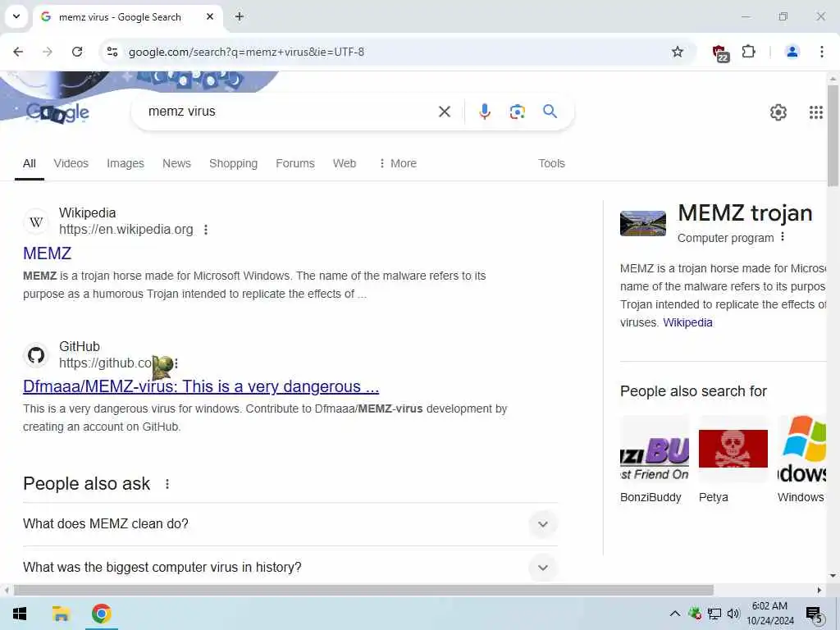This screenshot has height=630, width=840.
Task: Switch to the News tab
Action: tap(176, 163)
